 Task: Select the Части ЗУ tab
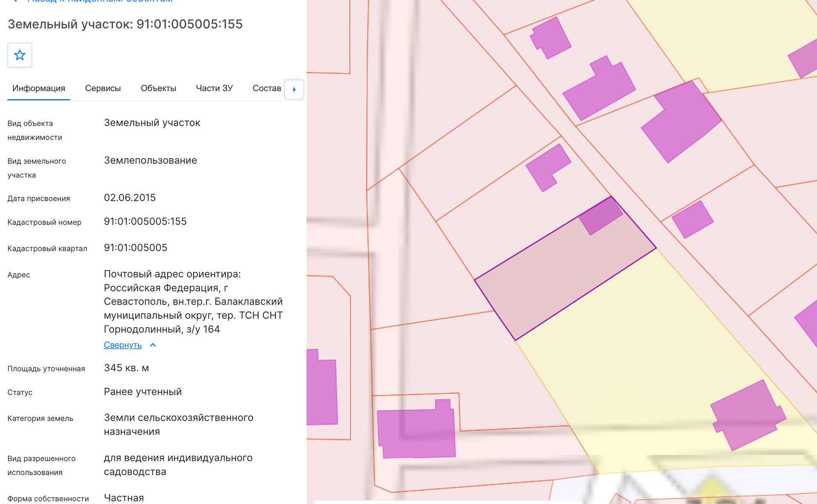pyautogui.click(x=214, y=88)
